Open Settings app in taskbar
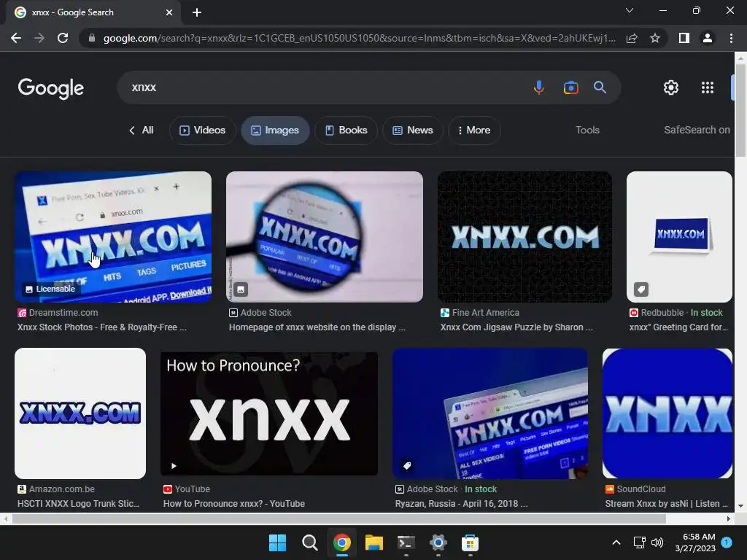The height and width of the screenshot is (560, 747). pos(438,542)
